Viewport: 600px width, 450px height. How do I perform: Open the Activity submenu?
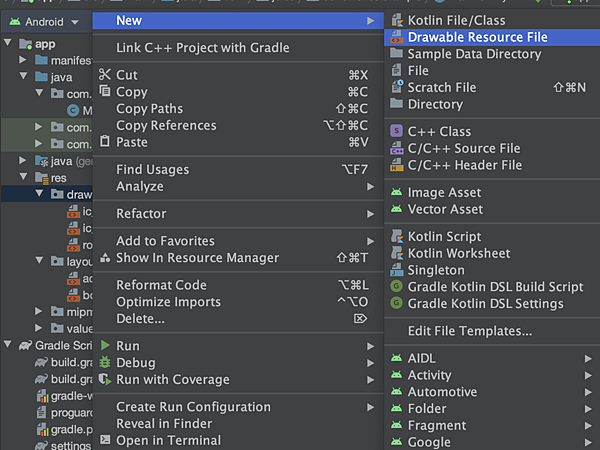pyautogui.click(x=492, y=375)
